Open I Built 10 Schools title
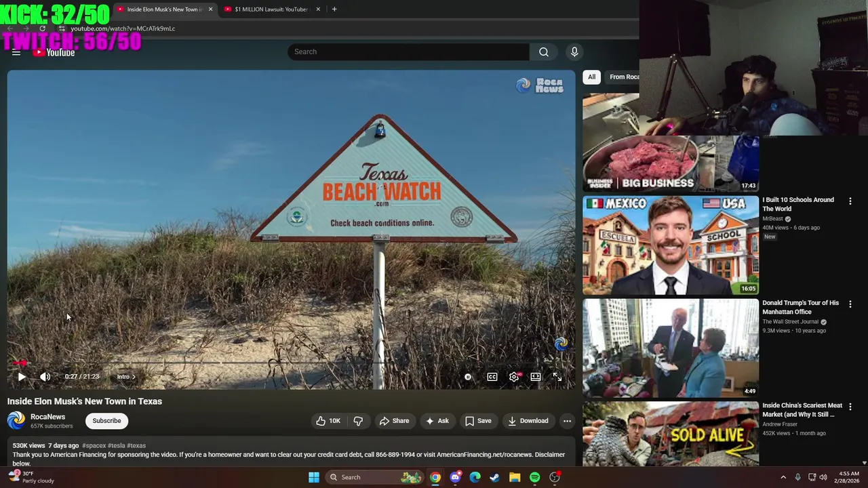868x488 pixels. pyautogui.click(x=798, y=204)
